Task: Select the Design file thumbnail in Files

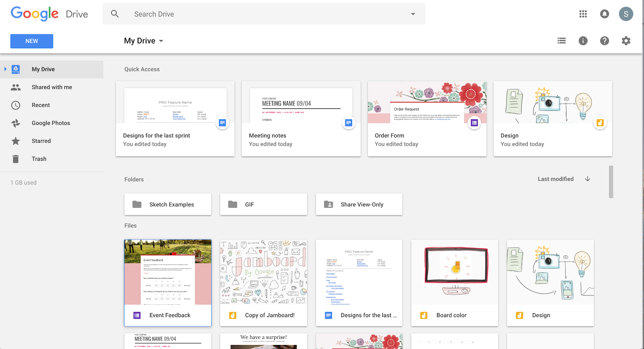Action: pos(551,272)
